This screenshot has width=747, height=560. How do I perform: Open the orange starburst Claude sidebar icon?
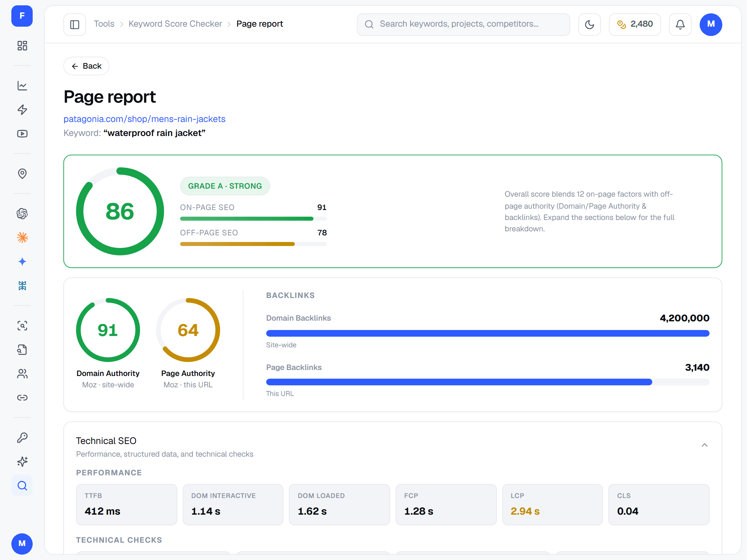tap(22, 238)
